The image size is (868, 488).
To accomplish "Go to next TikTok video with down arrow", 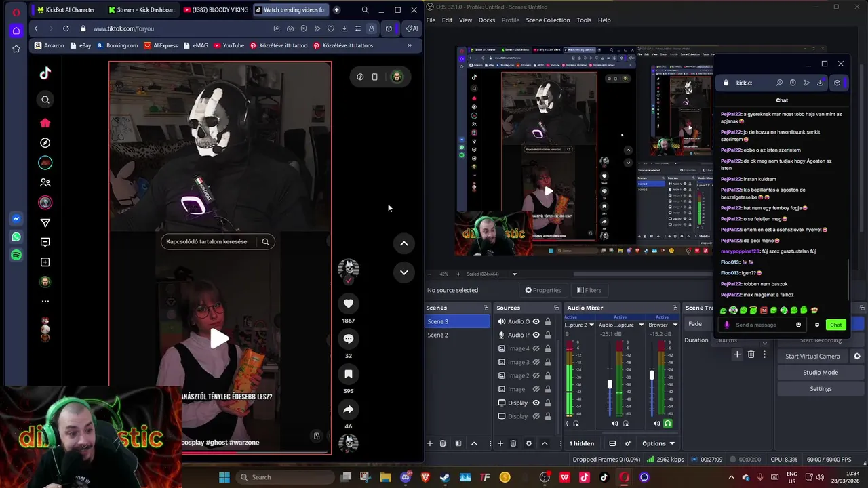I will coord(404,272).
